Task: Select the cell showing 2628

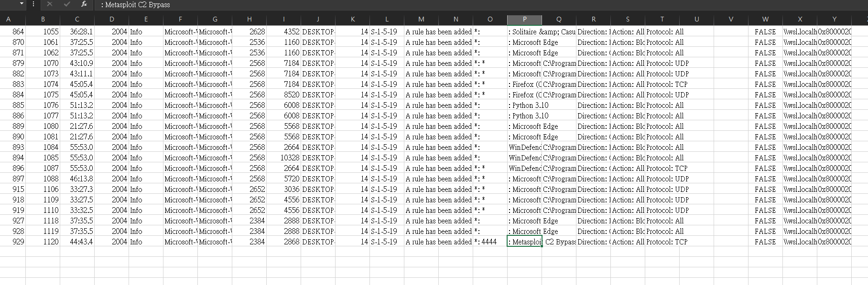Action: (x=250, y=32)
